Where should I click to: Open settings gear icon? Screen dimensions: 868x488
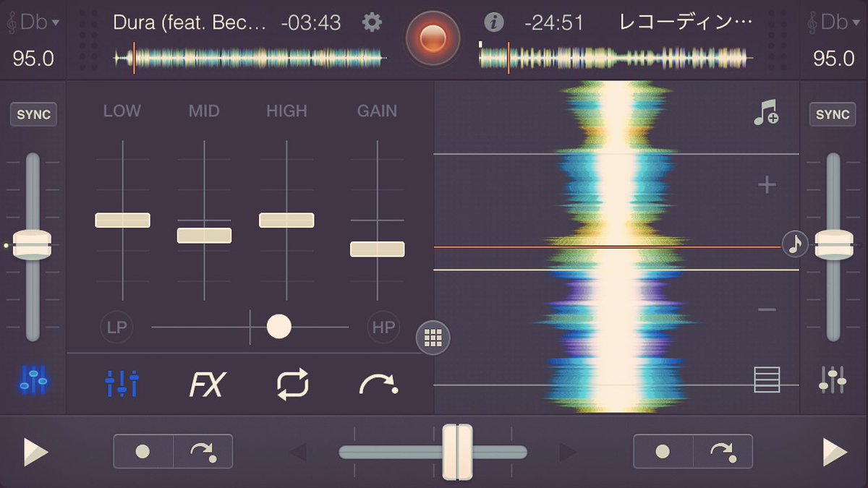(x=372, y=22)
